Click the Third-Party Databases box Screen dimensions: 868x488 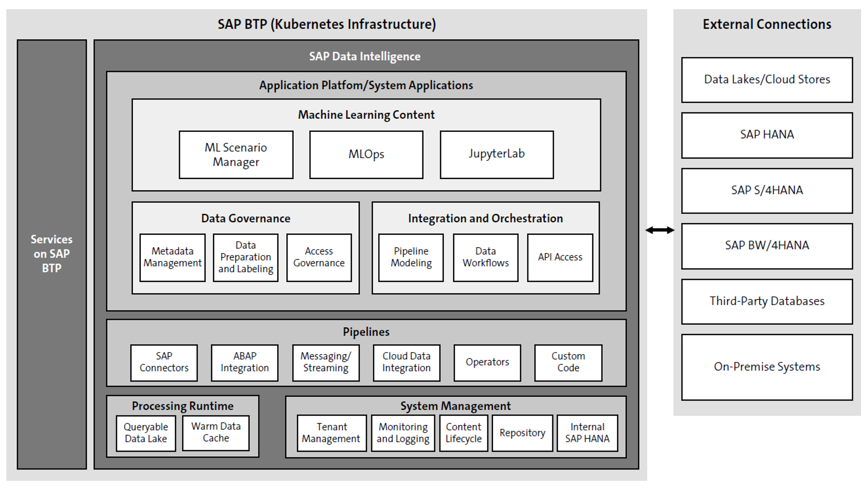pyautogui.click(x=767, y=302)
